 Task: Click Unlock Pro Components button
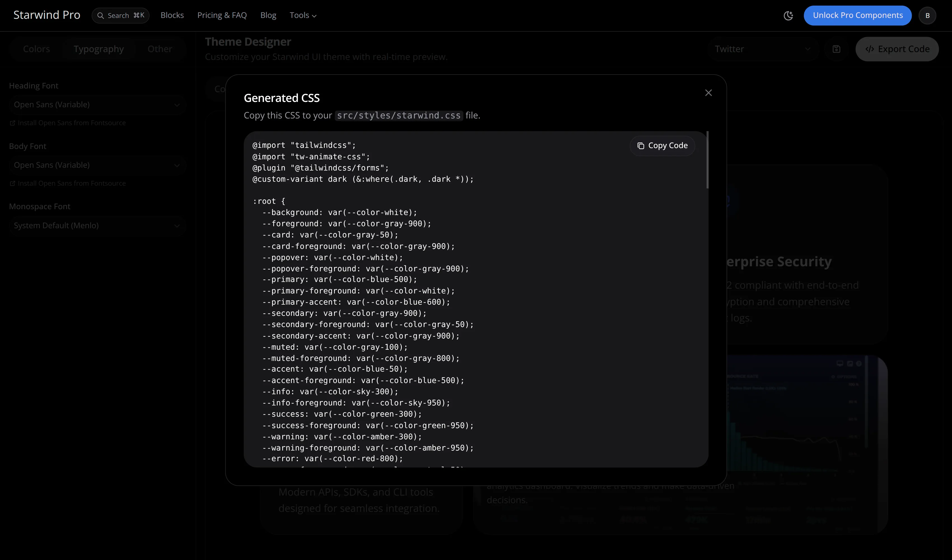click(x=858, y=15)
